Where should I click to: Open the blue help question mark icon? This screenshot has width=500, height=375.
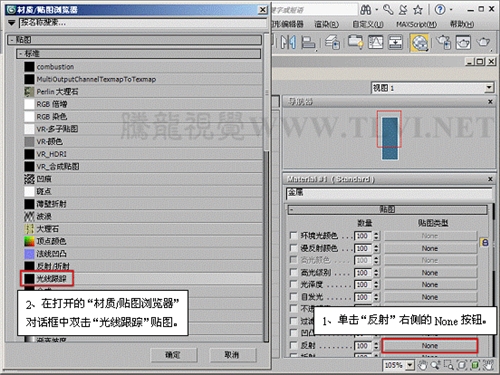tap(440, 10)
